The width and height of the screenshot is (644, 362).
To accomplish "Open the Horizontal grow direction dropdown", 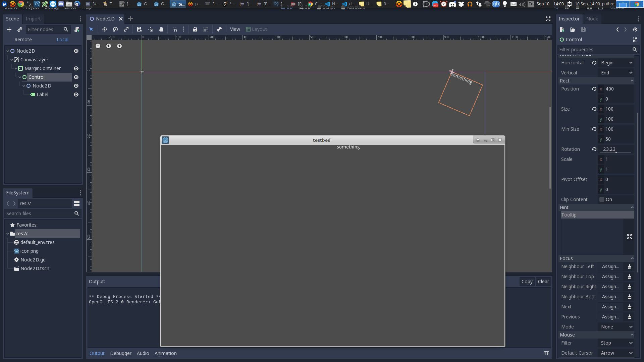I will click(616, 63).
